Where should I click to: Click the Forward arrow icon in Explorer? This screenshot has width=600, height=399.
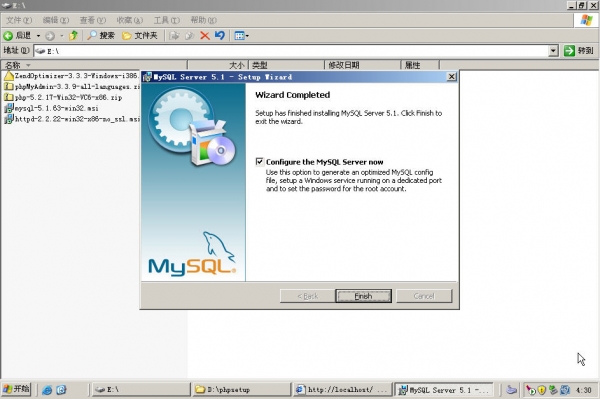pyautogui.click(x=50, y=36)
